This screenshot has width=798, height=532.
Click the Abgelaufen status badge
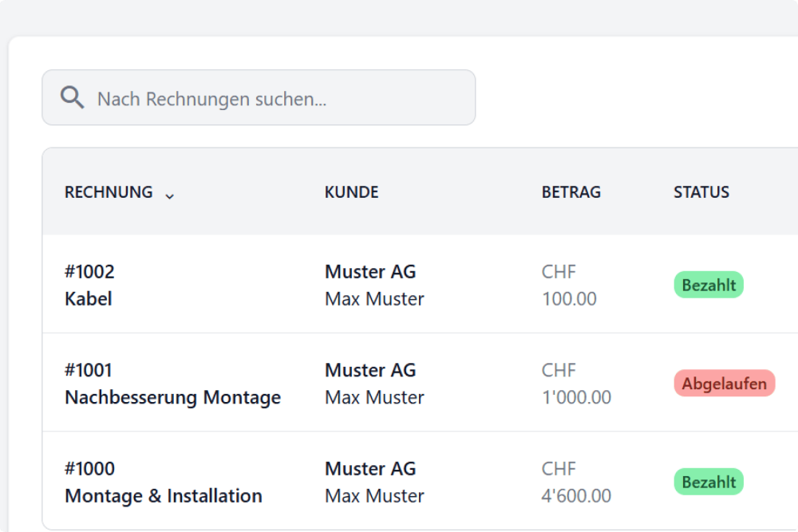point(724,384)
